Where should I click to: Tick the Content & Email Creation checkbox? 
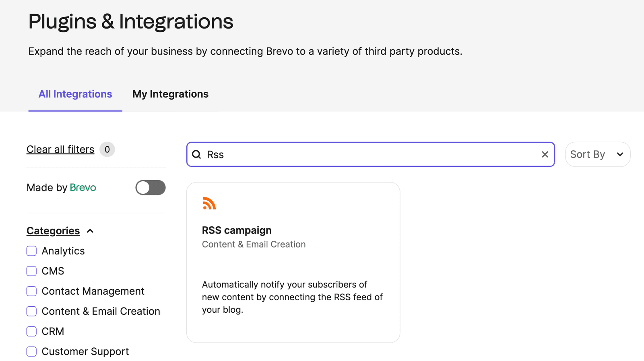(31, 311)
